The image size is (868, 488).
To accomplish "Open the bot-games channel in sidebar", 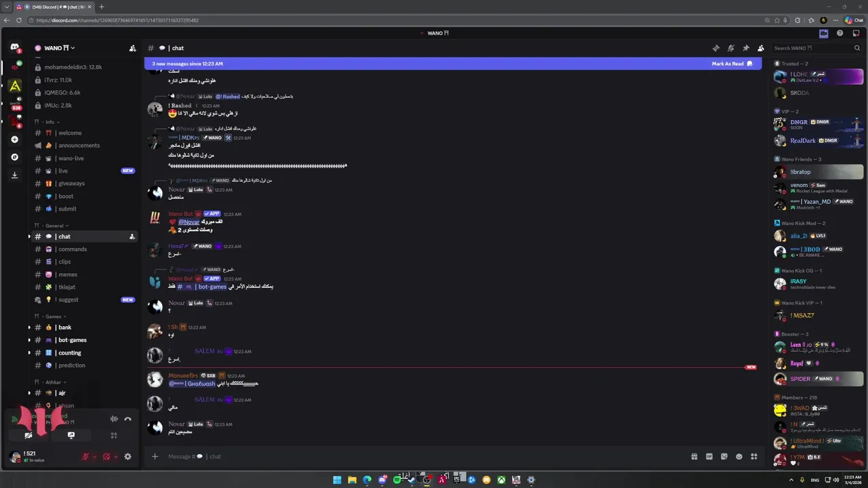I will 83,340.
